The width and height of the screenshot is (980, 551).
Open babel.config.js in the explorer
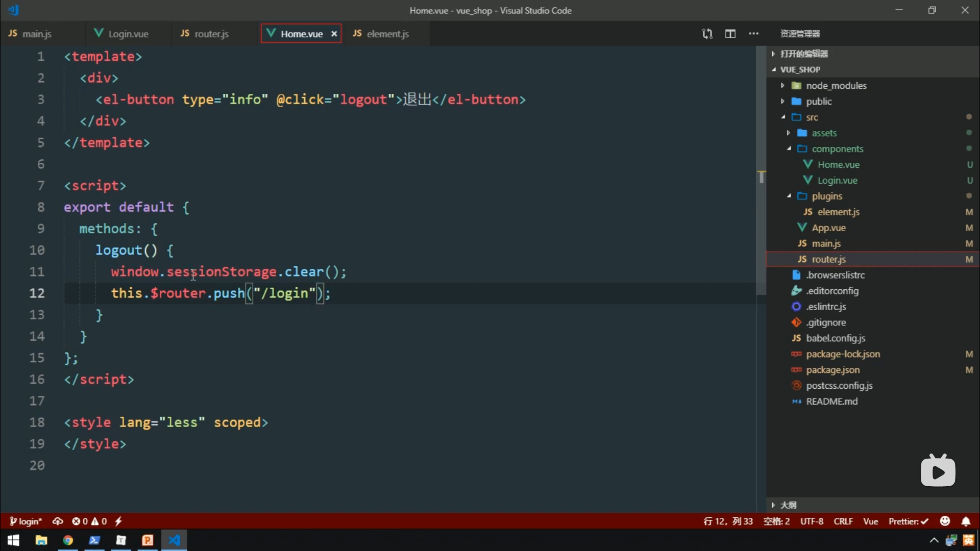point(873,338)
